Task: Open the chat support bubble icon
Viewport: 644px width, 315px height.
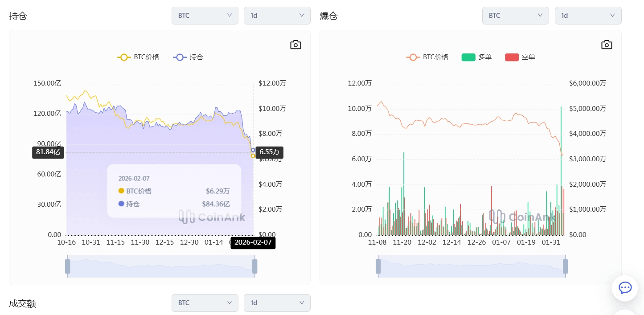Action: click(x=625, y=288)
